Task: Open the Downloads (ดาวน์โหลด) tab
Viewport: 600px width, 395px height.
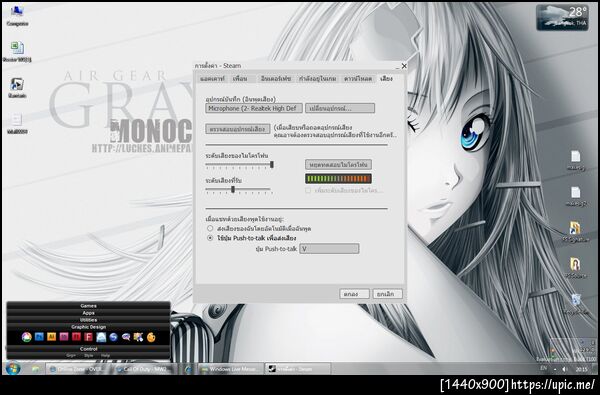Action: (358, 78)
